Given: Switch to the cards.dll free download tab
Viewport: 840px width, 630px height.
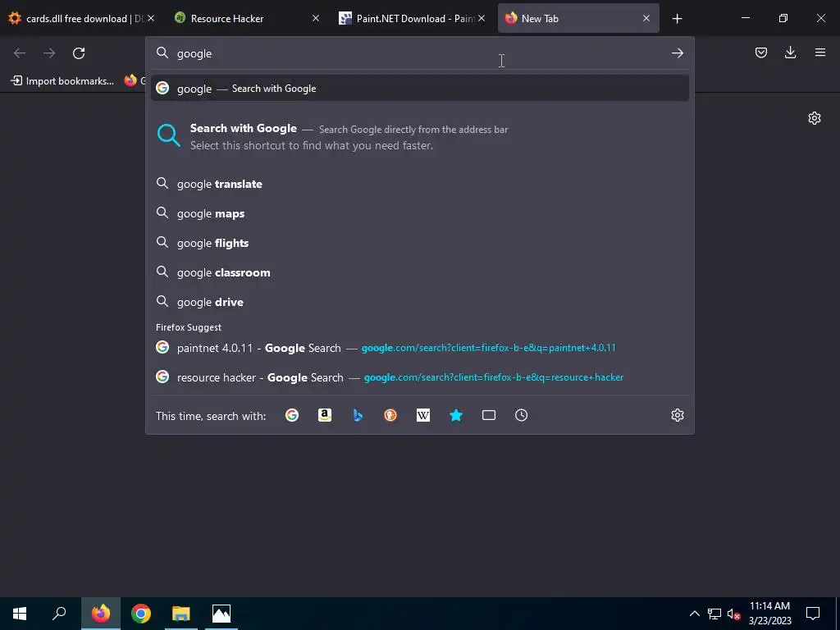Looking at the screenshot, I should [x=80, y=18].
